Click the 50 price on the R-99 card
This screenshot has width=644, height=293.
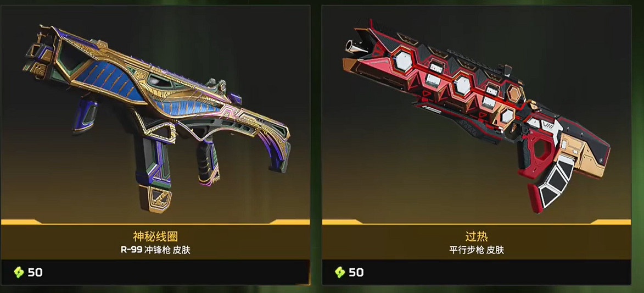(35, 272)
